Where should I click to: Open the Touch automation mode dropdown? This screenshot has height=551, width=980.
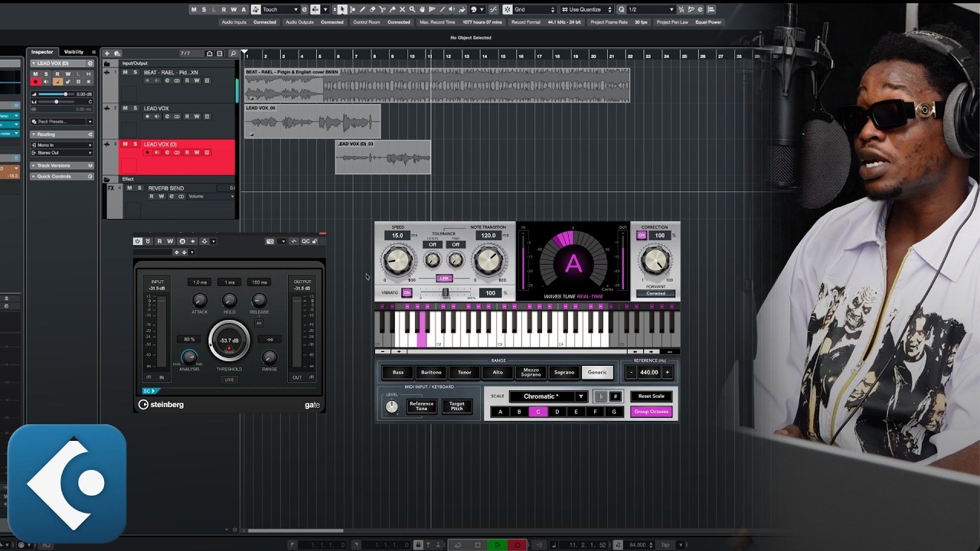(282, 9)
